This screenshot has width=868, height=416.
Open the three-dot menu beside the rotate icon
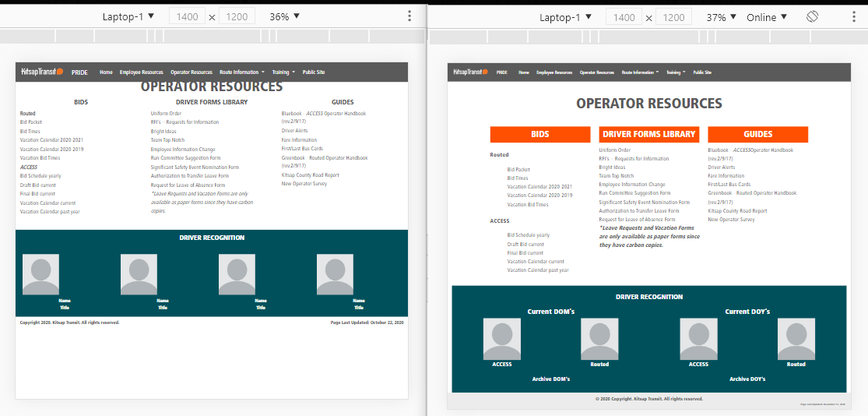pos(847,16)
